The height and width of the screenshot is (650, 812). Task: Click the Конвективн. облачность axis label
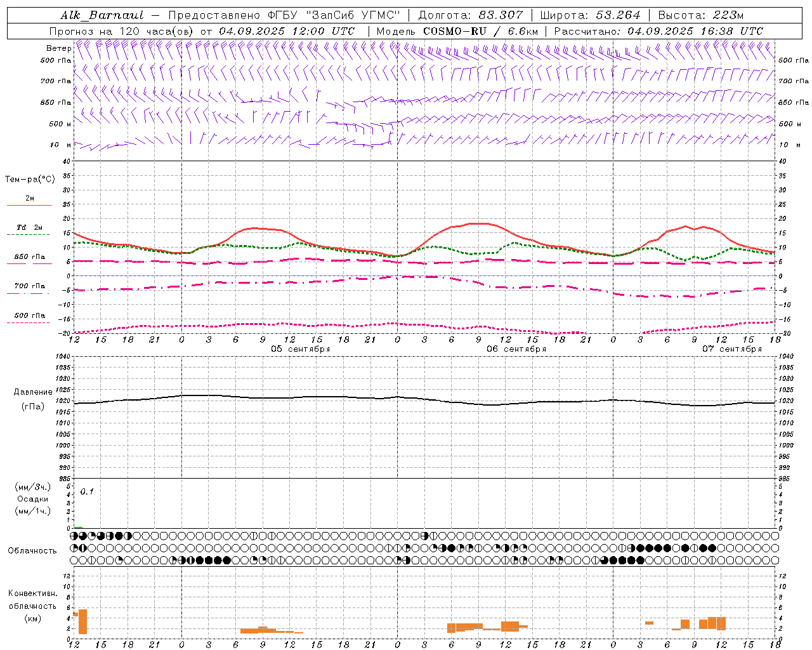[32, 606]
